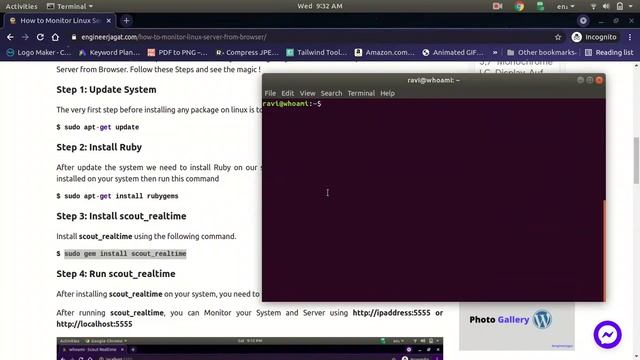Open Chrome's three-dot menu
The image size is (640, 360).
click(630, 37)
